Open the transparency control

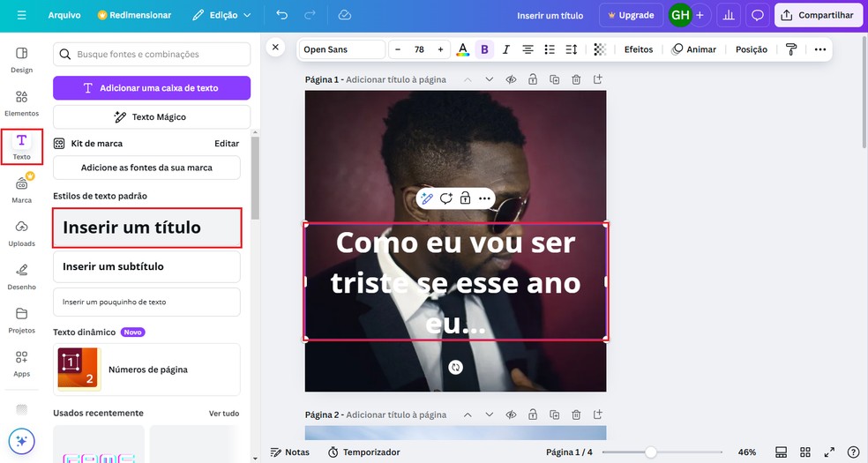pos(600,49)
